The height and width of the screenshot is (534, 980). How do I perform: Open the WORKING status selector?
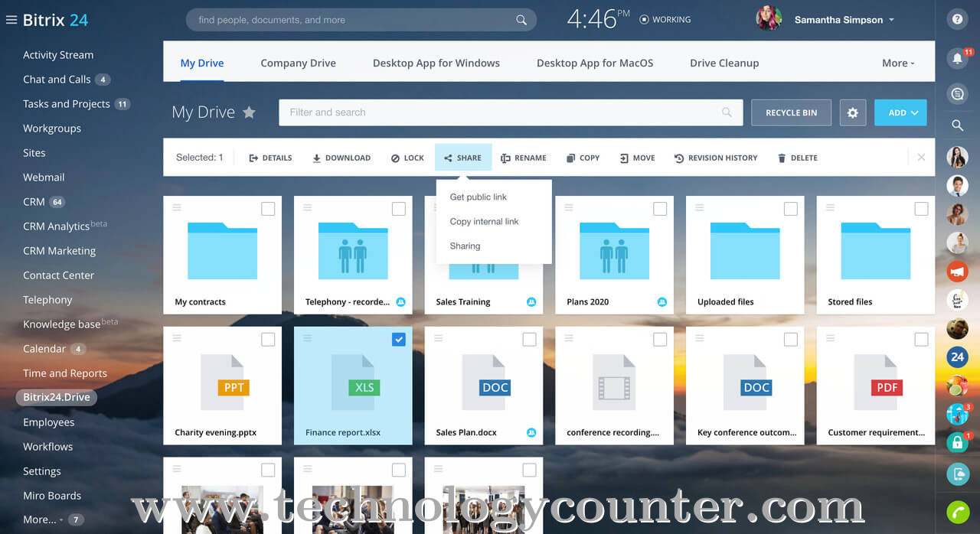665,19
